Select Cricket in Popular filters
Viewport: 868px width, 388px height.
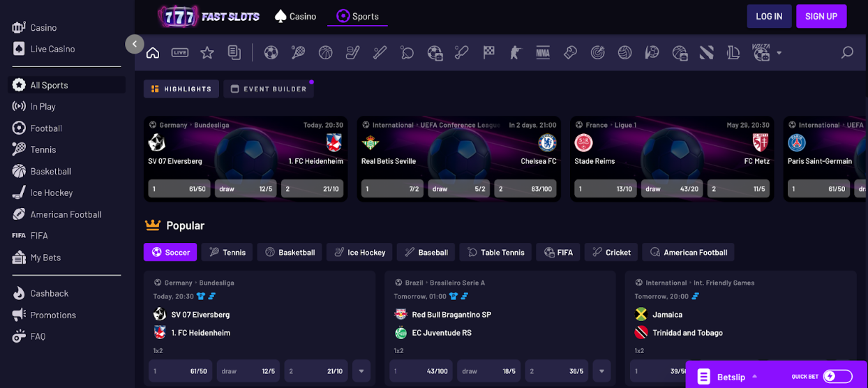611,252
